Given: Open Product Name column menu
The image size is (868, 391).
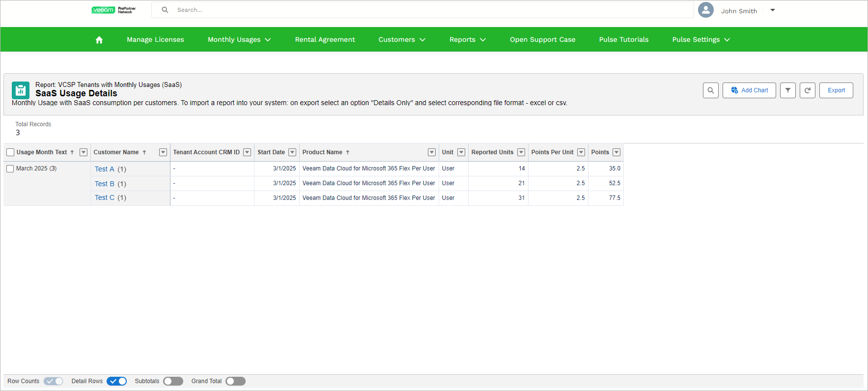Looking at the screenshot, I should [432, 152].
